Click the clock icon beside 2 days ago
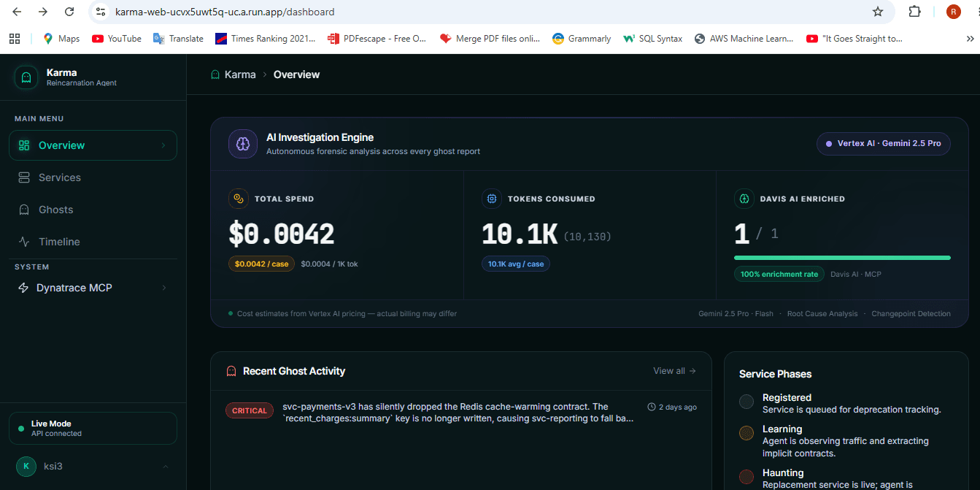Image resolution: width=980 pixels, height=490 pixels. tap(652, 407)
